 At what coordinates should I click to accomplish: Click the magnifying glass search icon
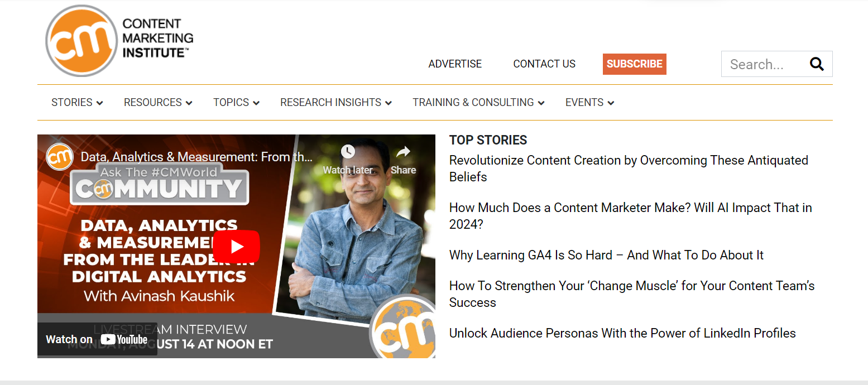click(x=817, y=64)
